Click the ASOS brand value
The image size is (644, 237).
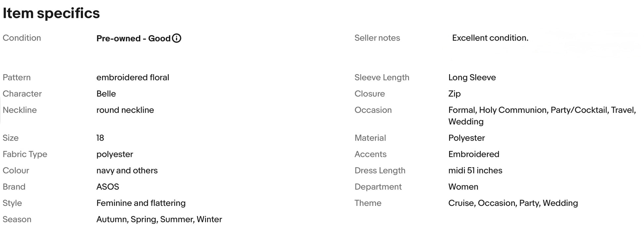(x=108, y=187)
